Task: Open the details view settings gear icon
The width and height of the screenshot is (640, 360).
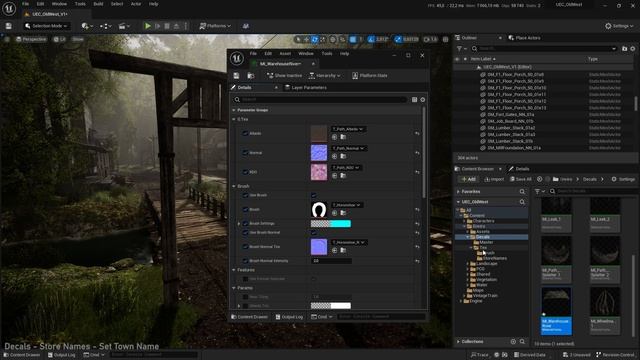Action: pyautogui.click(x=423, y=100)
